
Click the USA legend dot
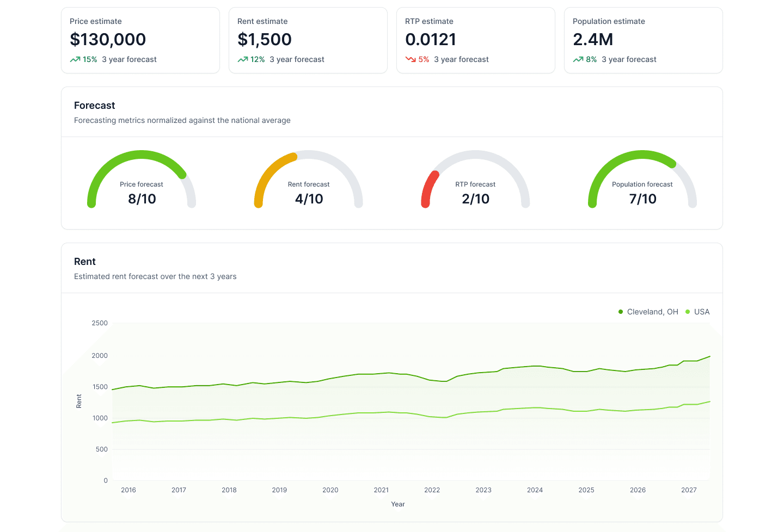(x=688, y=312)
